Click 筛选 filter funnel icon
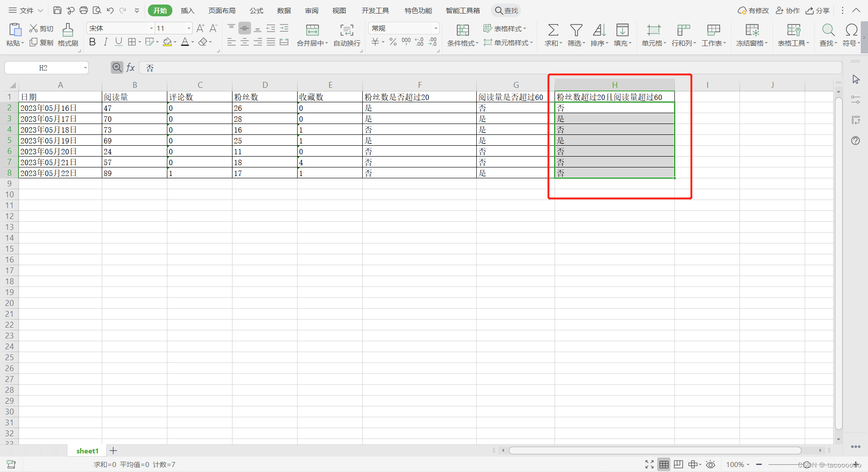Screen dimensions: 868x472 point(576,30)
